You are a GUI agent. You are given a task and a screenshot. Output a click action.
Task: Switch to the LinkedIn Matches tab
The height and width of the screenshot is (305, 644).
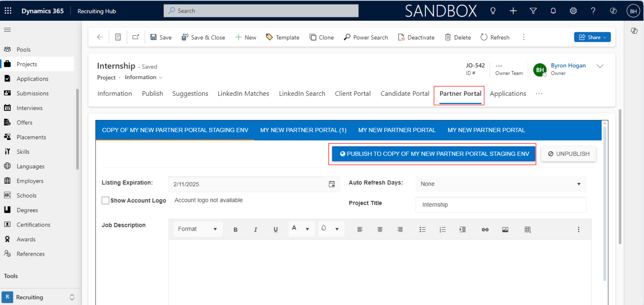243,94
